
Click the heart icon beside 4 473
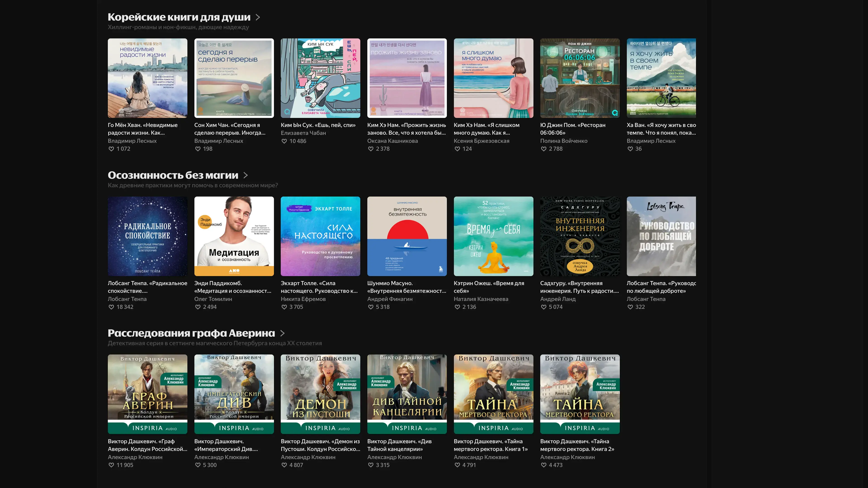(543, 465)
